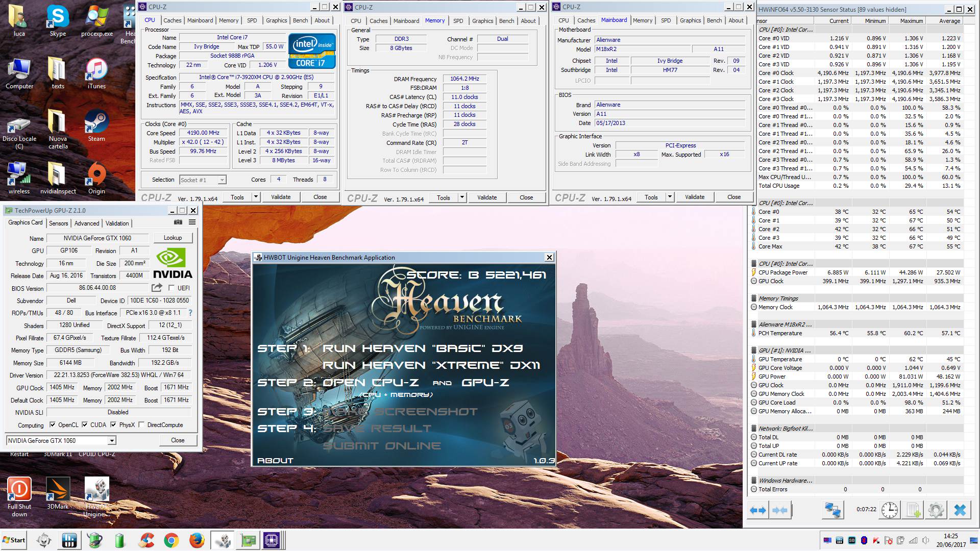Toggle DirectCompute checkbox in GPU-Z
The height and width of the screenshot is (551, 980).
click(142, 424)
